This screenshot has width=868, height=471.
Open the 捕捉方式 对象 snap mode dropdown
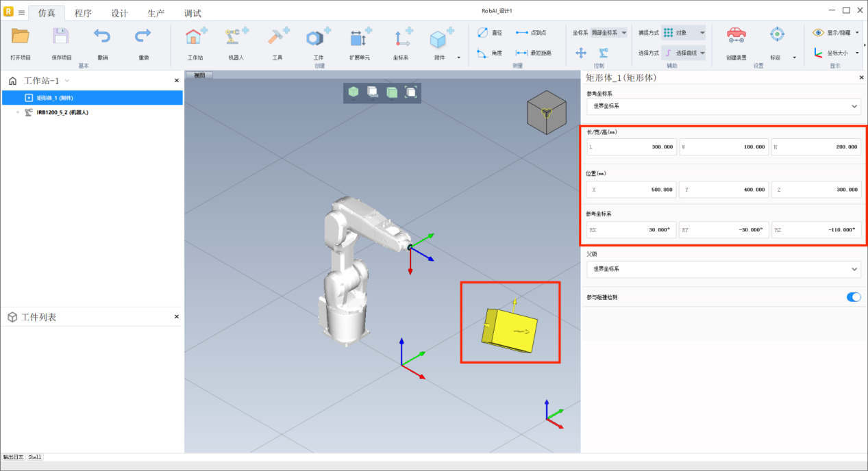point(683,32)
